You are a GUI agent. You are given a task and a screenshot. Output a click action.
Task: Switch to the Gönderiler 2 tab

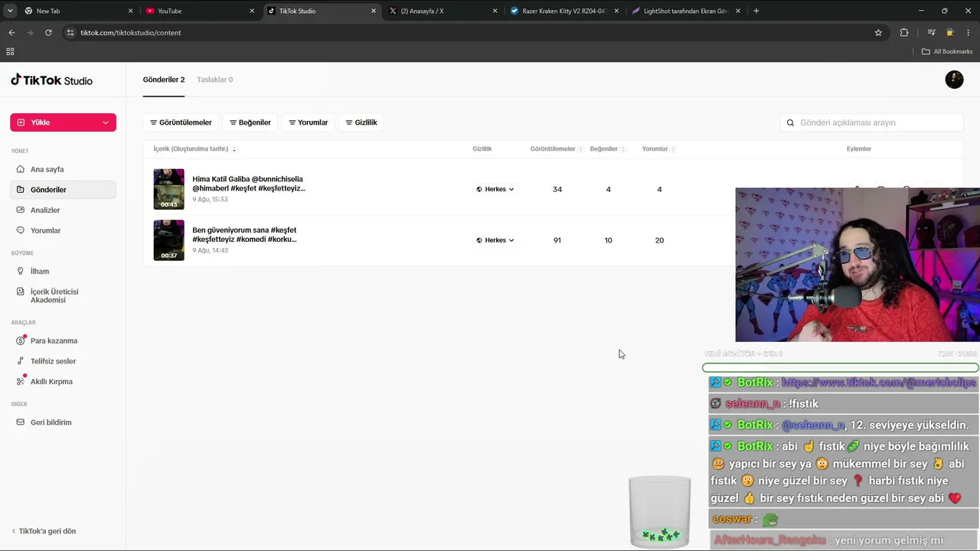(164, 80)
